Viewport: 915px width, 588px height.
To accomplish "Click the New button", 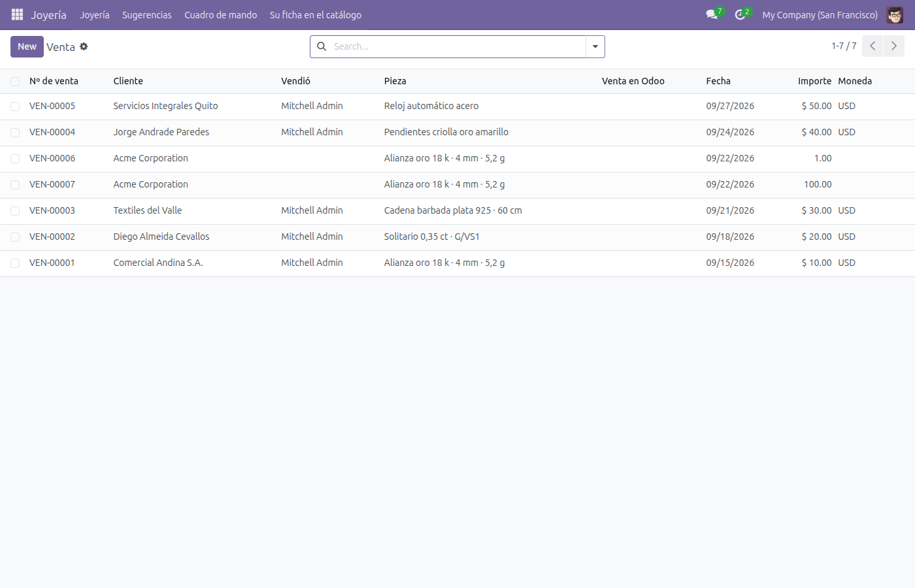I will coord(27,46).
